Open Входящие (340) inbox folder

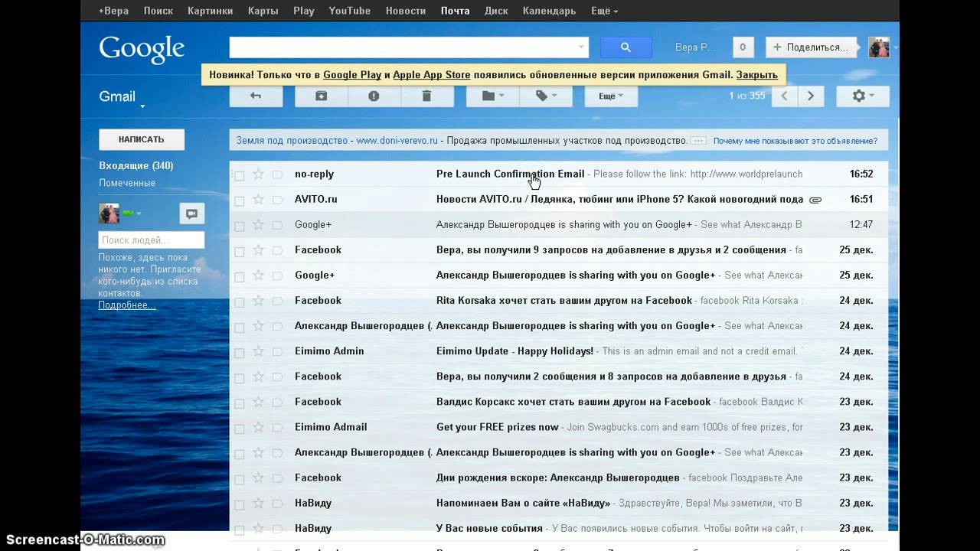(x=136, y=166)
